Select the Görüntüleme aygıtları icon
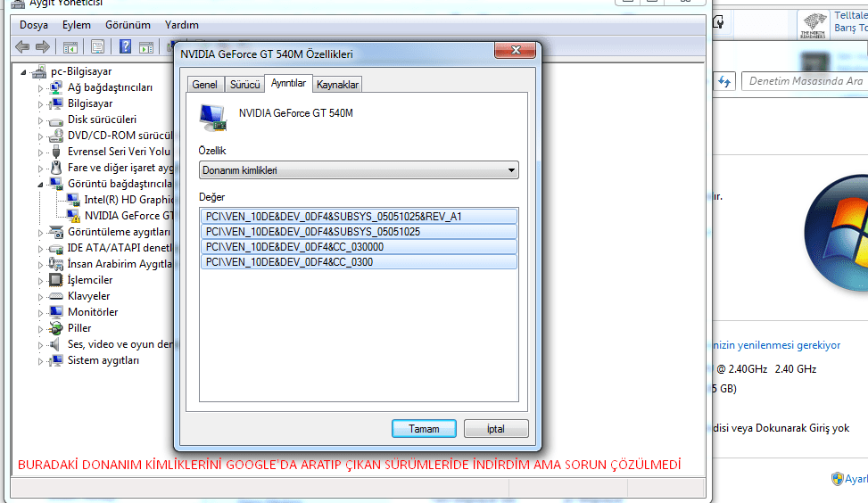Image resolution: width=868 pixels, height=503 pixels. click(x=56, y=232)
